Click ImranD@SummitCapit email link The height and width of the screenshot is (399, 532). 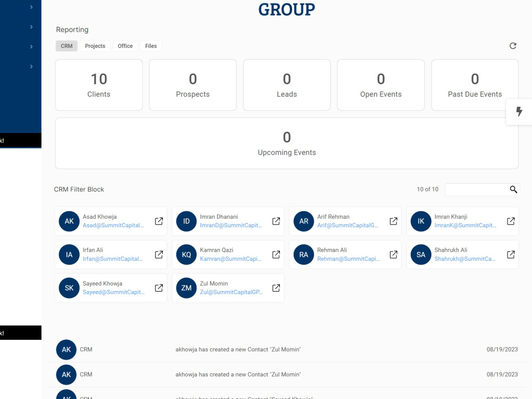[231, 225]
